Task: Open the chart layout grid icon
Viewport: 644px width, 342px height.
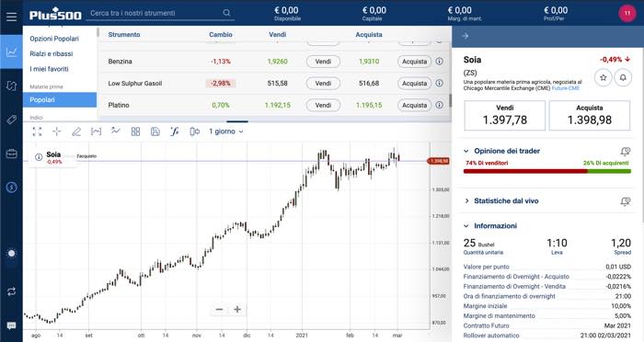Action: (135, 131)
